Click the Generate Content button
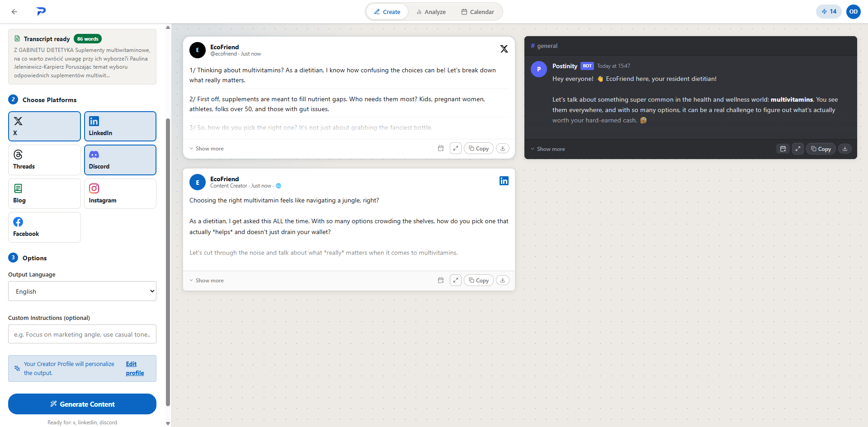Screen dimensions: 868x427 click(x=82, y=404)
